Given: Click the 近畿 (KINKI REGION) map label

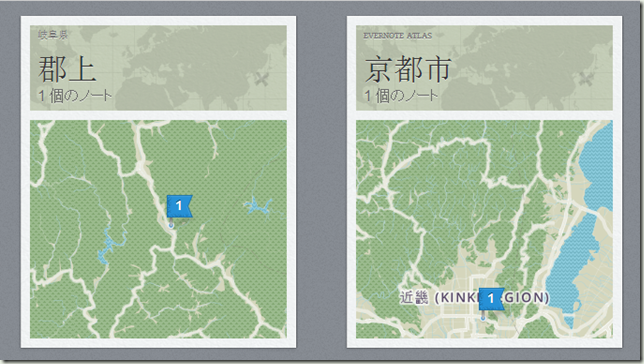Looking at the screenshot, I should [x=474, y=297].
